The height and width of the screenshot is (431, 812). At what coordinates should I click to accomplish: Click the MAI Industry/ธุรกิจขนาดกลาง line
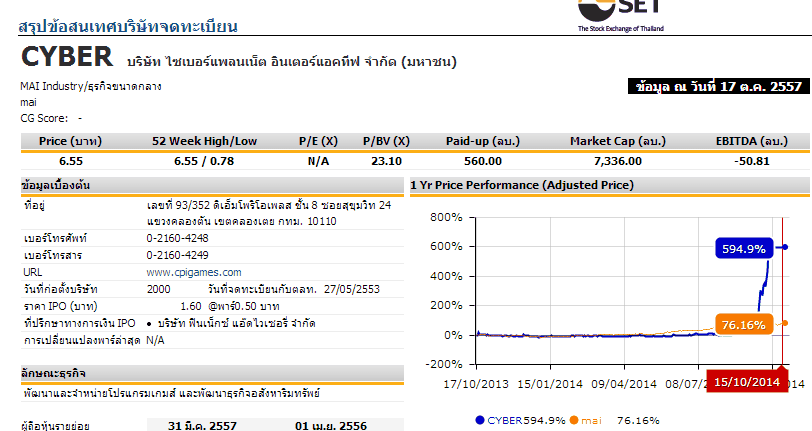[x=91, y=86]
